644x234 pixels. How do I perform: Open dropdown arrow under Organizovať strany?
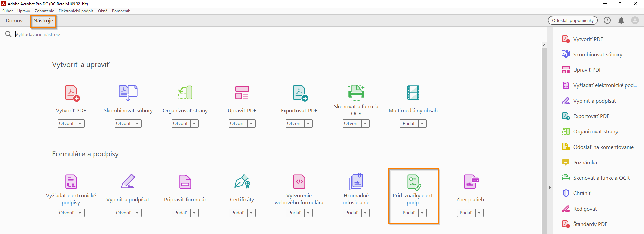pyautogui.click(x=194, y=124)
